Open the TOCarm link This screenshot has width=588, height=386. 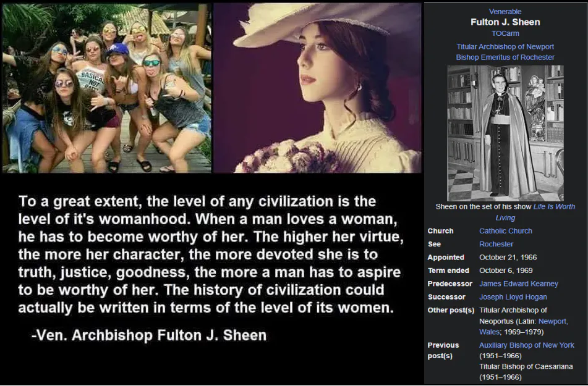[x=505, y=33]
